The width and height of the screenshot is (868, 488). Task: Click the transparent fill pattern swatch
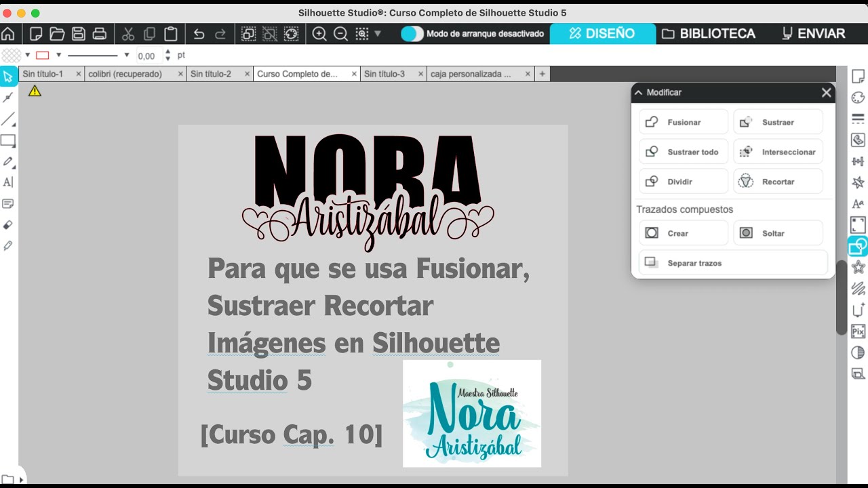tap(11, 55)
